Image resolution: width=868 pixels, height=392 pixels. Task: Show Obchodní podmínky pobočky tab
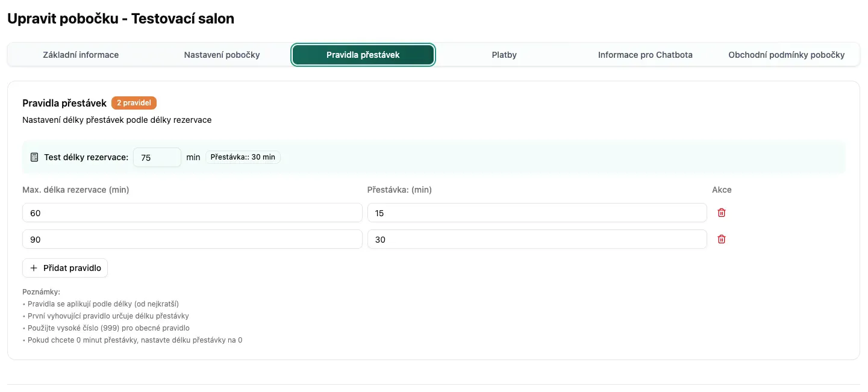point(786,55)
